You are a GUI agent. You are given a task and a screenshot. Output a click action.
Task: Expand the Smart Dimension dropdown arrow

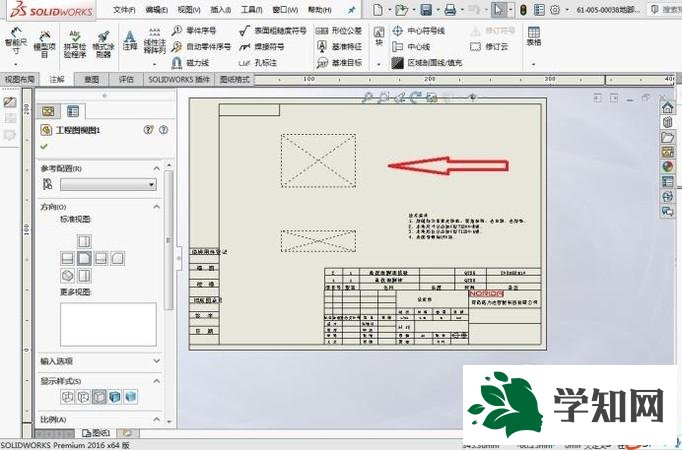pyautogui.click(x=16, y=64)
